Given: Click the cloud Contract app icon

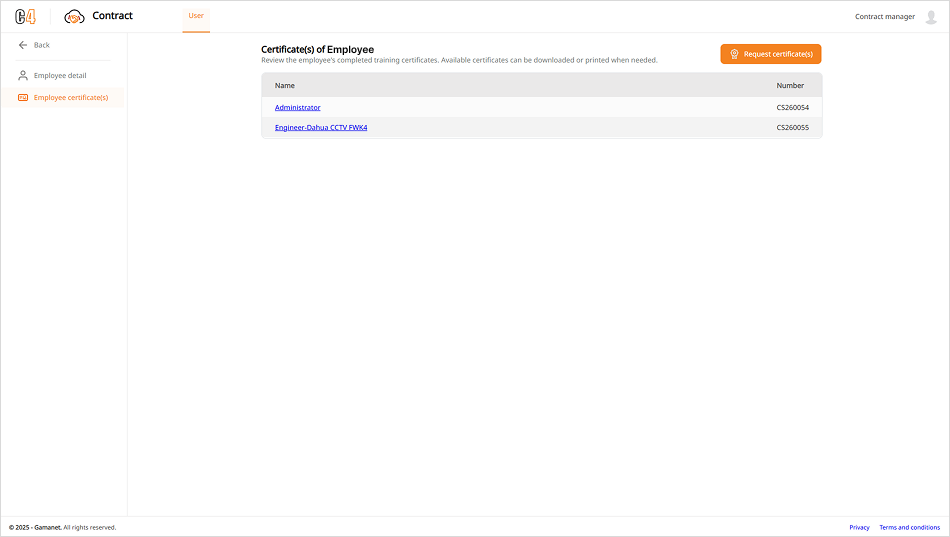Looking at the screenshot, I should pos(75,17).
